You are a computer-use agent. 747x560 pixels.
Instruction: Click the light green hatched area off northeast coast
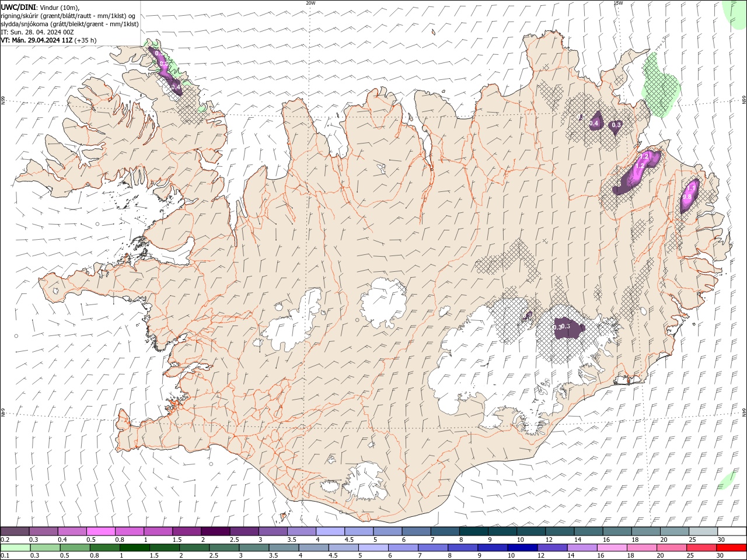(661, 85)
